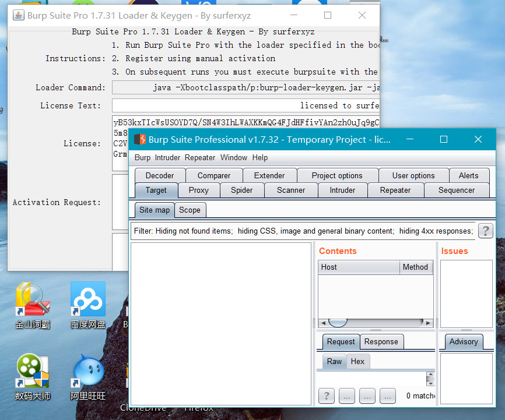Switch to the Sequencer tab
Screen dimensions: 505x420
pyautogui.click(x=457, y=190)
